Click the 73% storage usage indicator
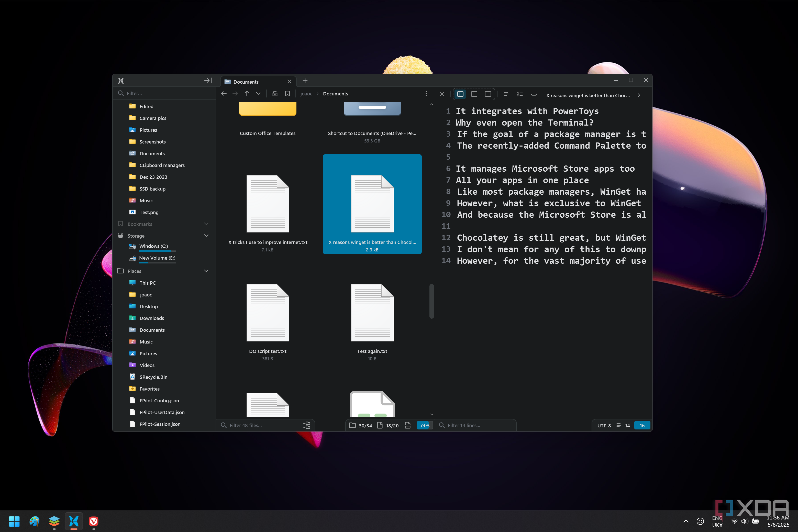This screenshot has width=798, height=532. point(424,425)
